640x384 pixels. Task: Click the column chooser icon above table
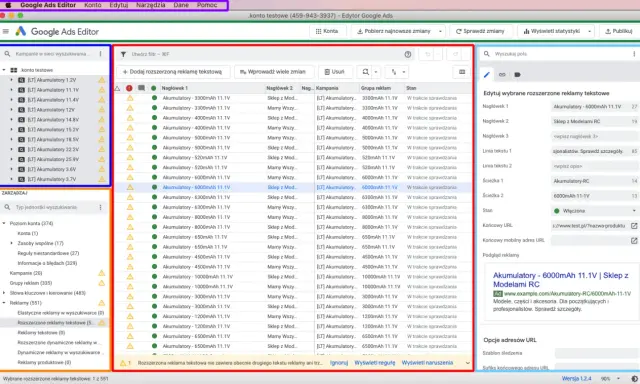(x=462, y=72)
